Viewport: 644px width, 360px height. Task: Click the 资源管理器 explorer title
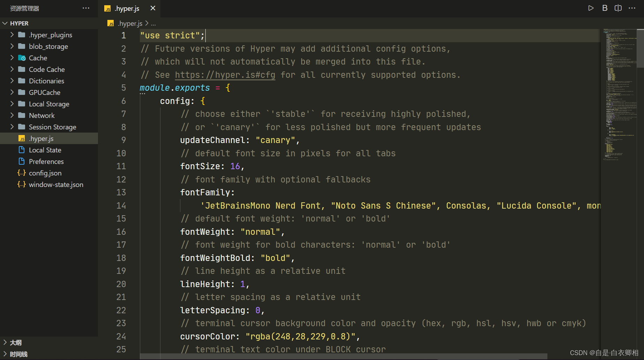point(24,8)
